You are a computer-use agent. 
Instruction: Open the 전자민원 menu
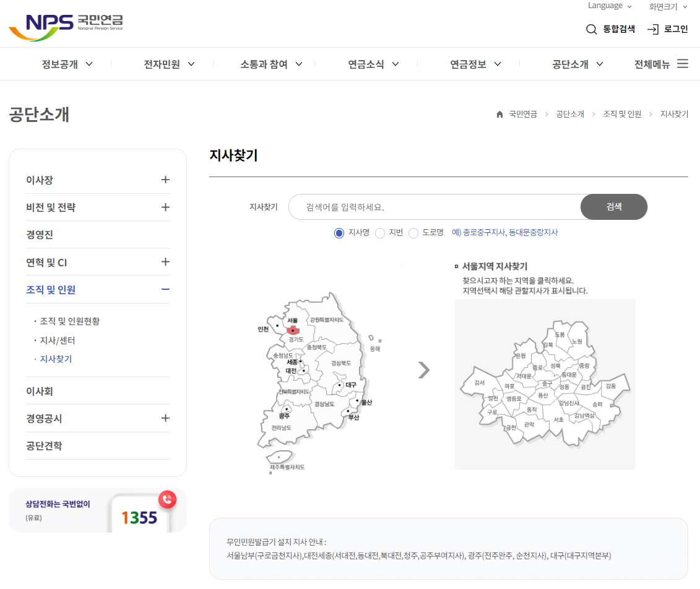pyautogui.click(x=162, y=63)
